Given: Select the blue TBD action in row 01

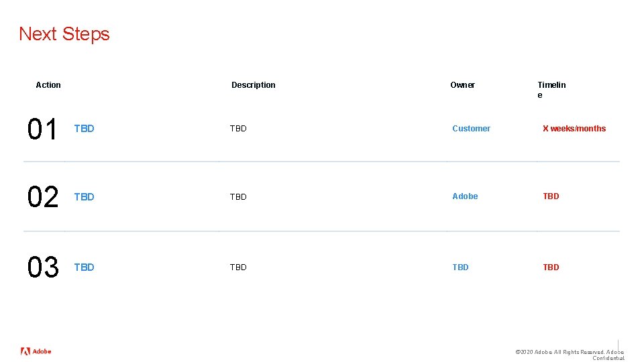Looking at the screenshot, I should click(x=84, y=129).
